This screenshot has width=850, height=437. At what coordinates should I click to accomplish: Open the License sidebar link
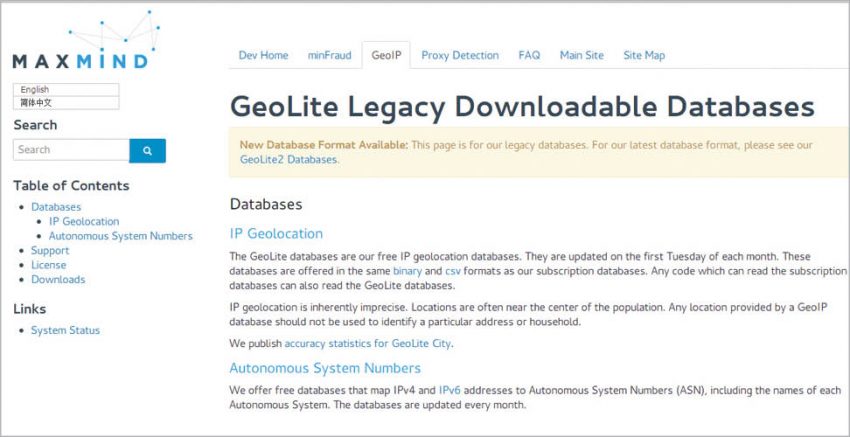(48, 265)
